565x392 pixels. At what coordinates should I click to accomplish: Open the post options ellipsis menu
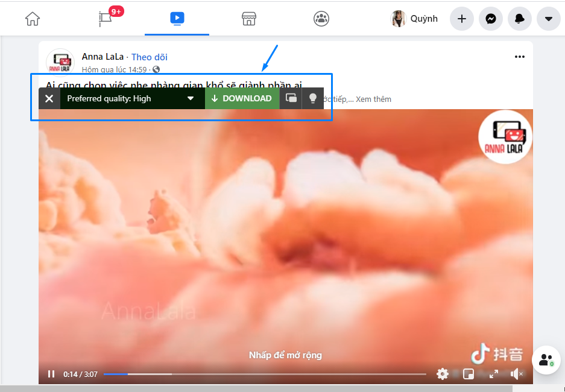[519, 57]
